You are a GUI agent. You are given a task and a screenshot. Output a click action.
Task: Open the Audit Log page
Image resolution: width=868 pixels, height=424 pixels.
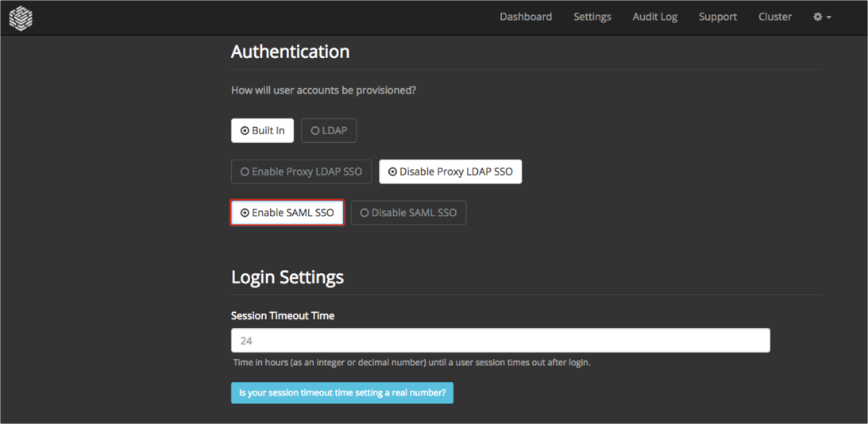point(654,17)
